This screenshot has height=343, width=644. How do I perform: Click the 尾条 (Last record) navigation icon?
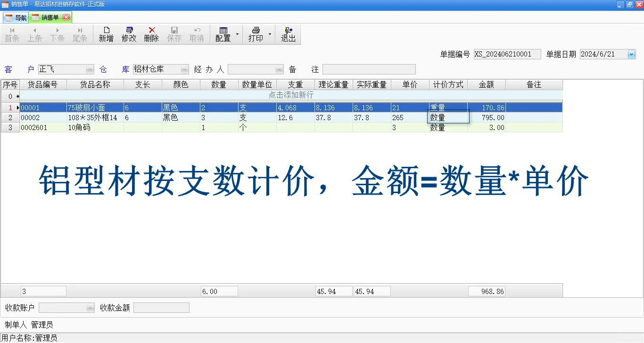pos(80,34)
